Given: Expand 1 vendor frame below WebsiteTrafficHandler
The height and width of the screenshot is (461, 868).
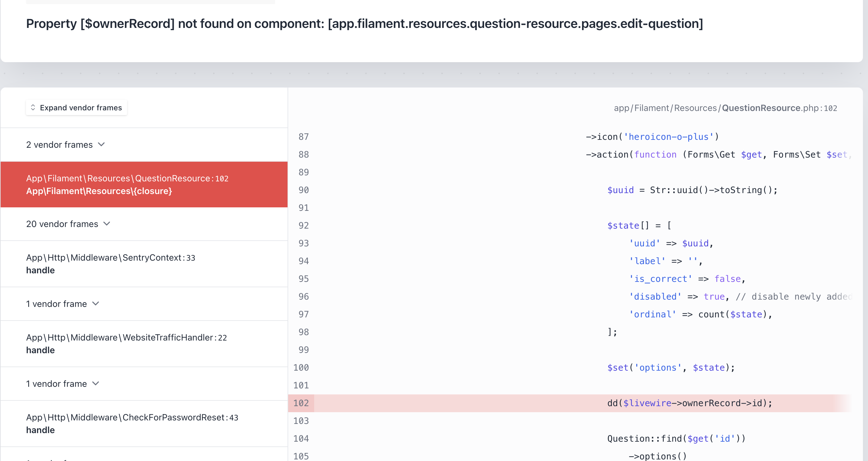Looking at the screenshot, I should (x=57, y=384).
